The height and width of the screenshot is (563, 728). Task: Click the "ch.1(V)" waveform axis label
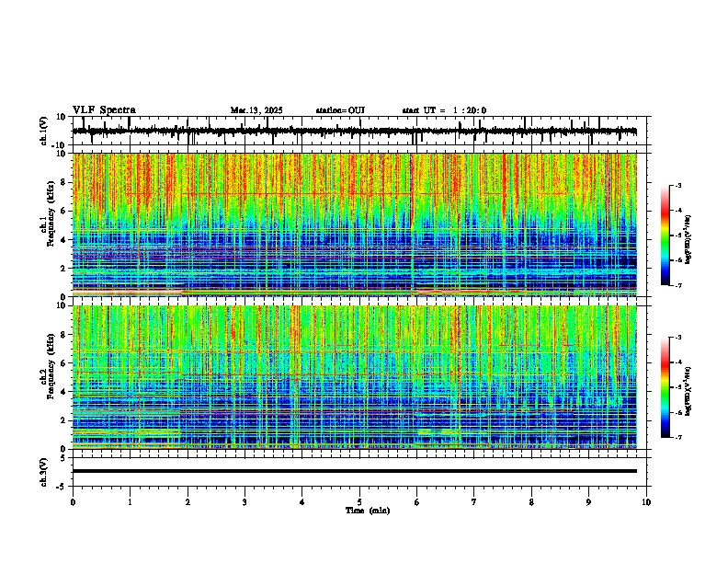[x=44, y=131]
